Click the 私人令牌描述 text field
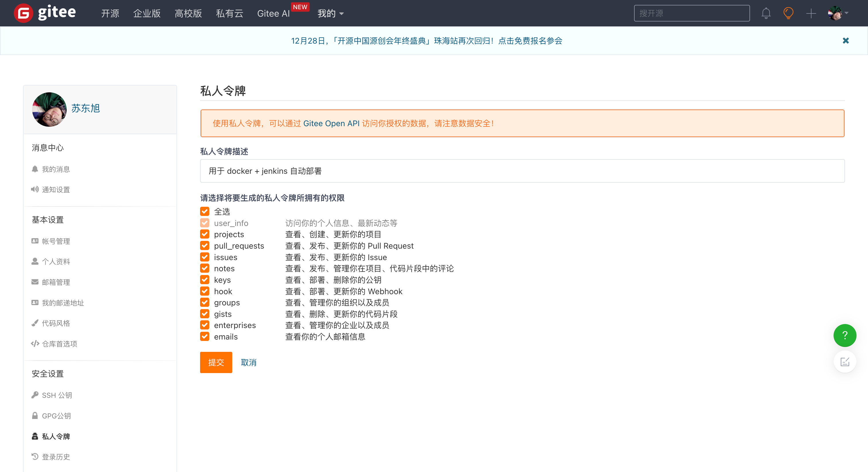 (522, 171)
